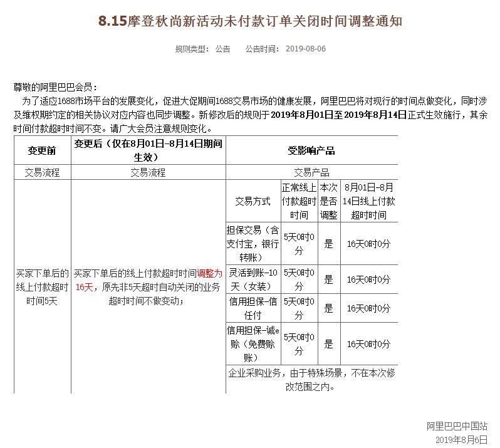Click the cell 买家下单后的线上付款超时时间5天
500x448 pixels.
tap(43, 286)
